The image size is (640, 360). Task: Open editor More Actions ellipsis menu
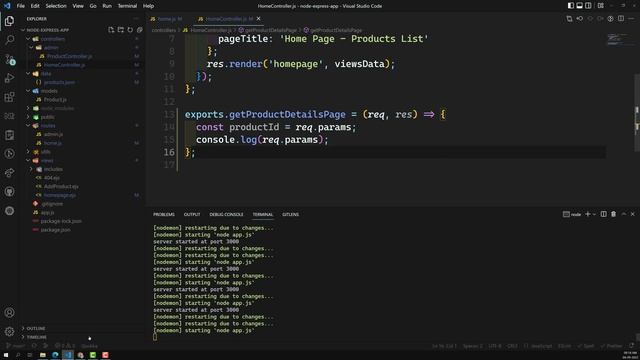(x=631, y=18)
